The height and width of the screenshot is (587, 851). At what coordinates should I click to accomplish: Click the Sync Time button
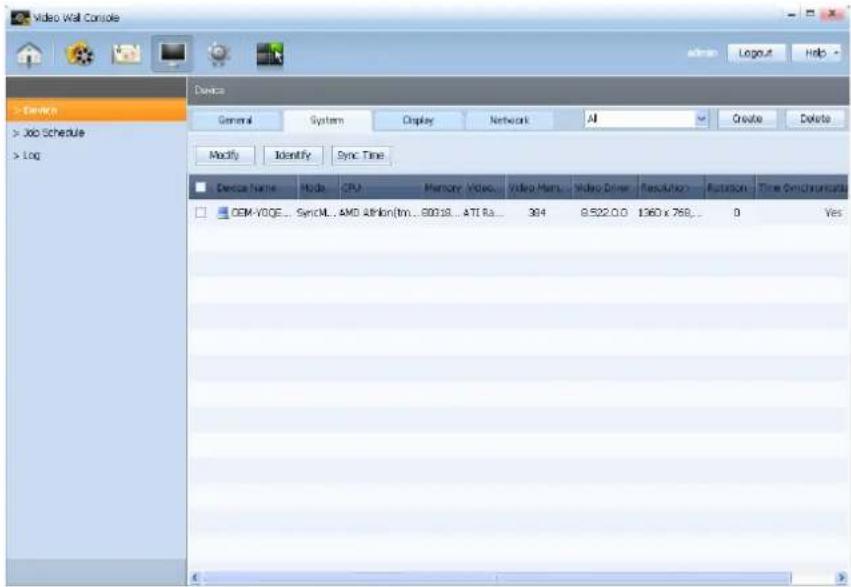tap(361, 155)
